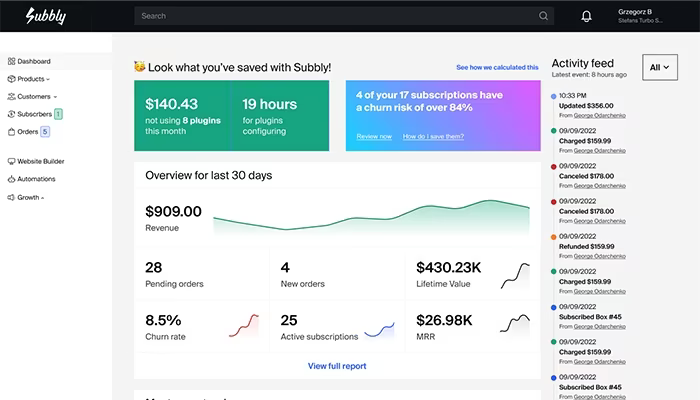Image resolution: width=700 pixels, height=400 pixels.
Task: Click the 10:33 PM activity timestamp
Action: [x=573, y=96]
